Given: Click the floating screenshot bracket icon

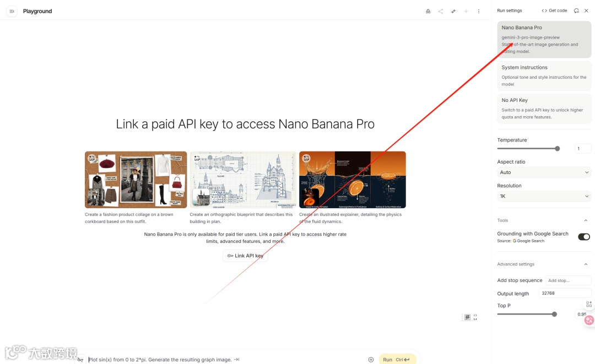Looking at the screenshot, I should click(x=475, y=317).
